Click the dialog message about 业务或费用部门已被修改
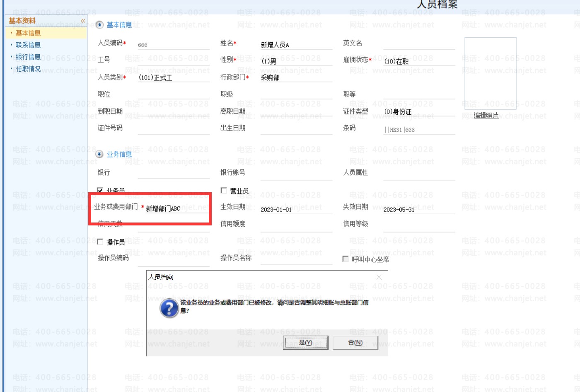 pos(274,306)
